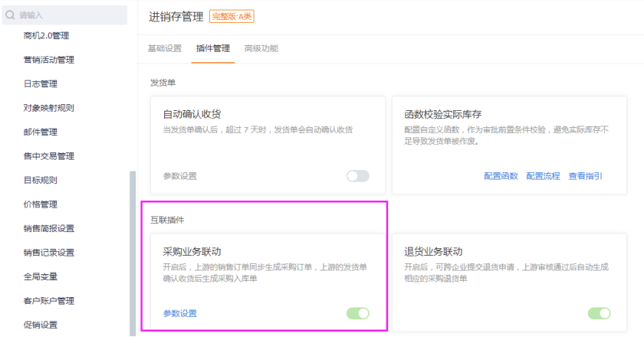Select the 插件管理 tab
This screenshot has width=644, height=337.
[213, 49]
